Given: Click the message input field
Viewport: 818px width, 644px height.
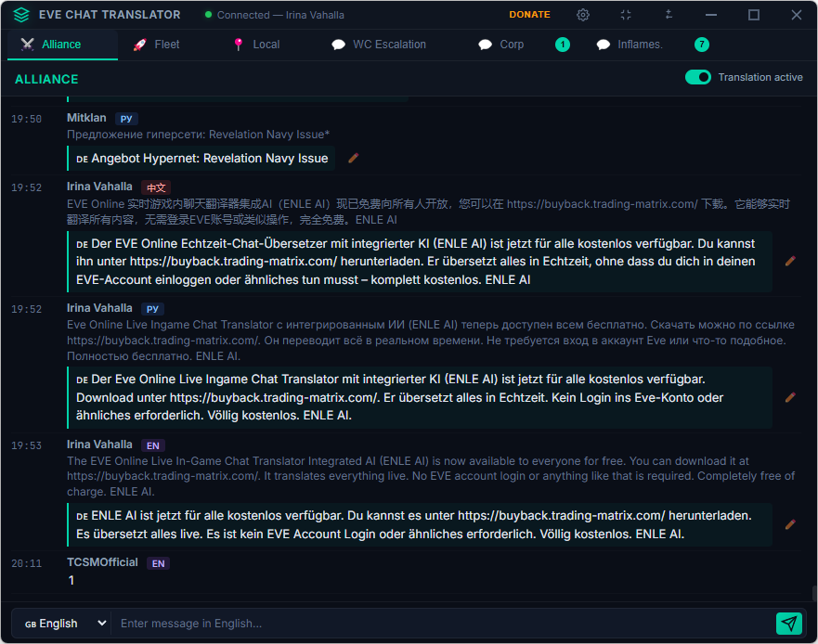Looking at the screenshot, I should pos(444,624).
